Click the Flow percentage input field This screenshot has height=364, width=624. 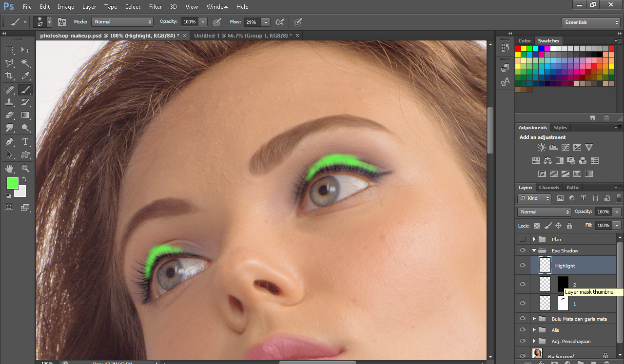point(252,22)
